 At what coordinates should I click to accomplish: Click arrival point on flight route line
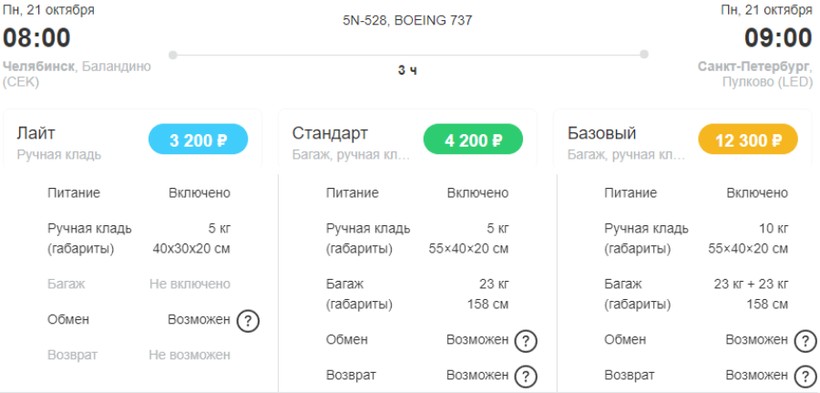coord(644,54)
